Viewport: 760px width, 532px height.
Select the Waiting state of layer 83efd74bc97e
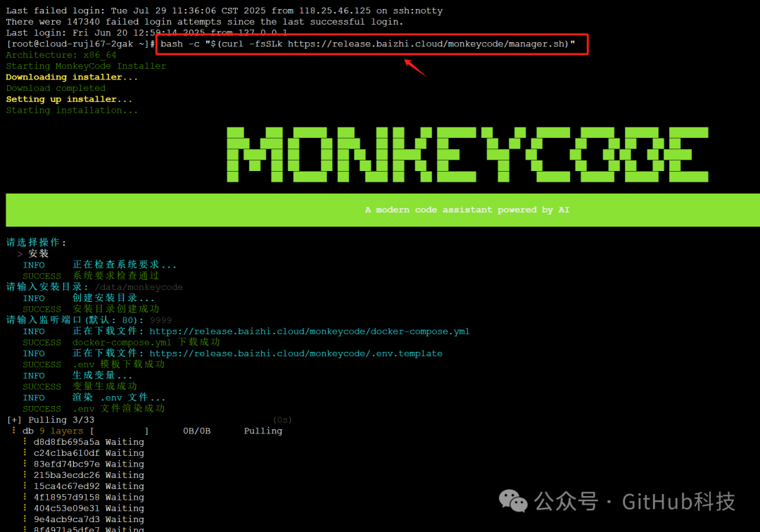tap(125, 464)
